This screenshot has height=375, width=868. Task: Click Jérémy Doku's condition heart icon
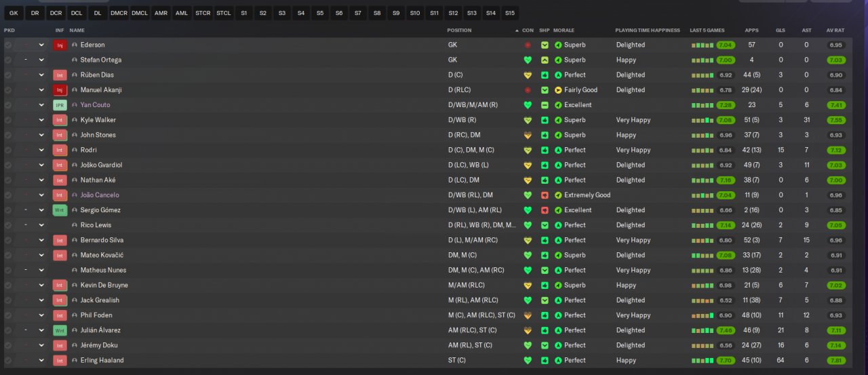(528, 345)
